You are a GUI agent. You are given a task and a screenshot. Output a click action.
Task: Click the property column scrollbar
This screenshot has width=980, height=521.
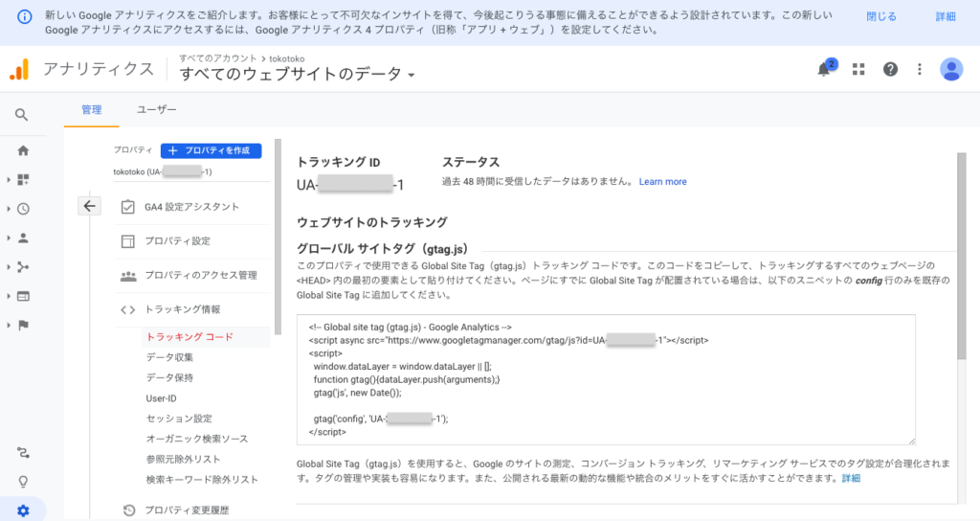tap(278, 238)
